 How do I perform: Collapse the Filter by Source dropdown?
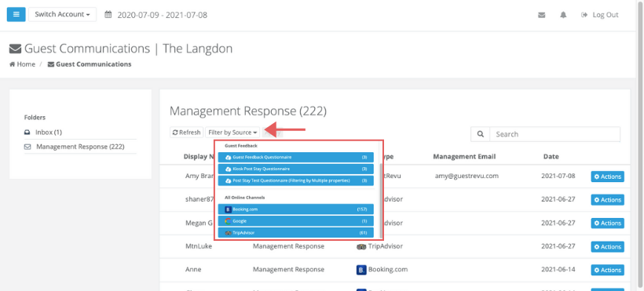point(232,132)
